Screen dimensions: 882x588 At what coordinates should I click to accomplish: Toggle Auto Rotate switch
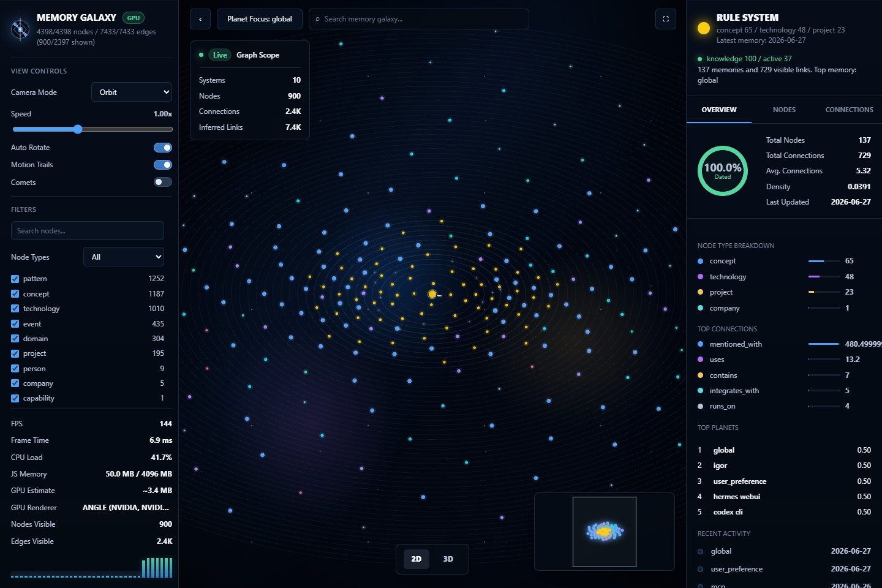click(x=163, y=148)
